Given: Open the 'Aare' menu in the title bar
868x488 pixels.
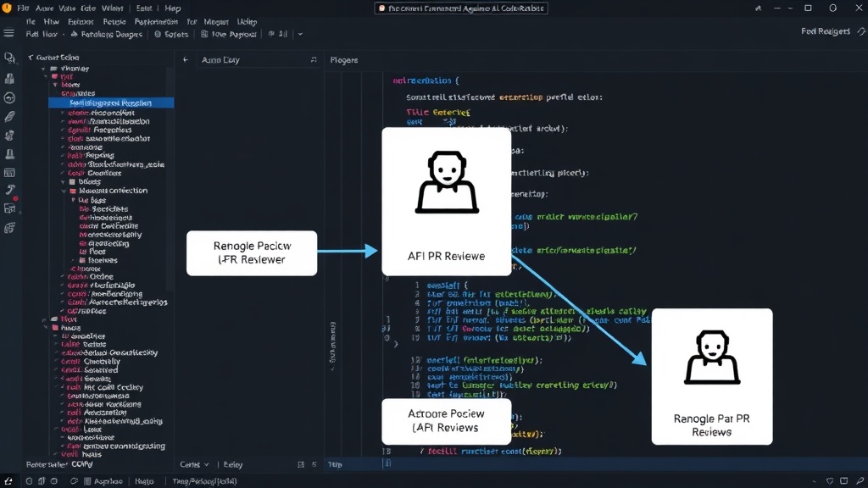Looking at the screenshot, I should coord(45,8).
